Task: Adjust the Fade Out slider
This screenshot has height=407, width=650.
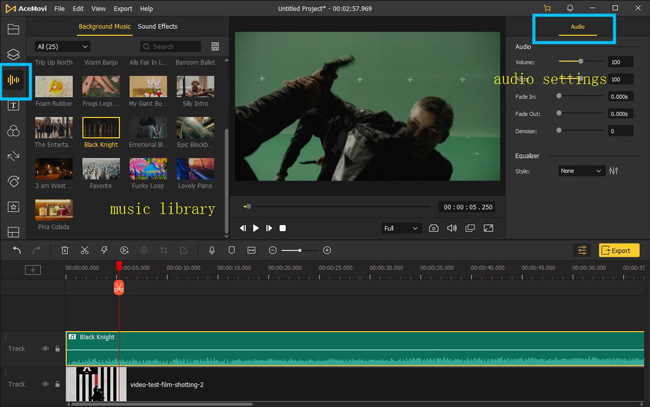Action: pyautogui.click(x=581, y=113)
